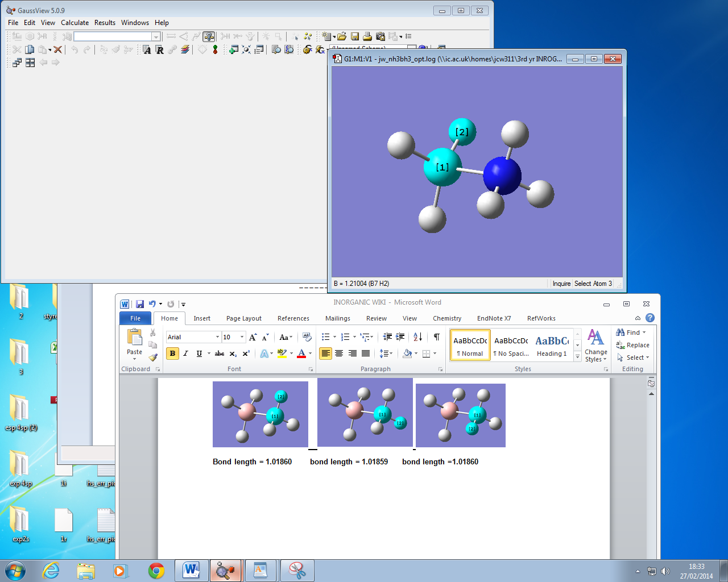Image resolution: width=728 pixels, height=582 pixels.
Task: Toggle Justify alignment in Word
Action: tap(366, 354)
